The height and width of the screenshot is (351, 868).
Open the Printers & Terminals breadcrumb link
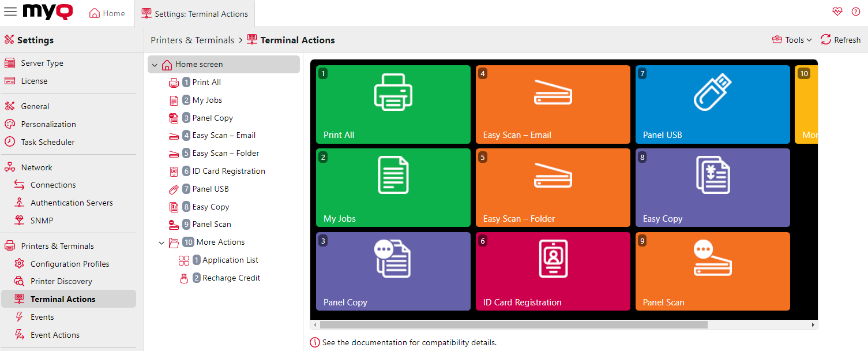(x=192, y=40)
